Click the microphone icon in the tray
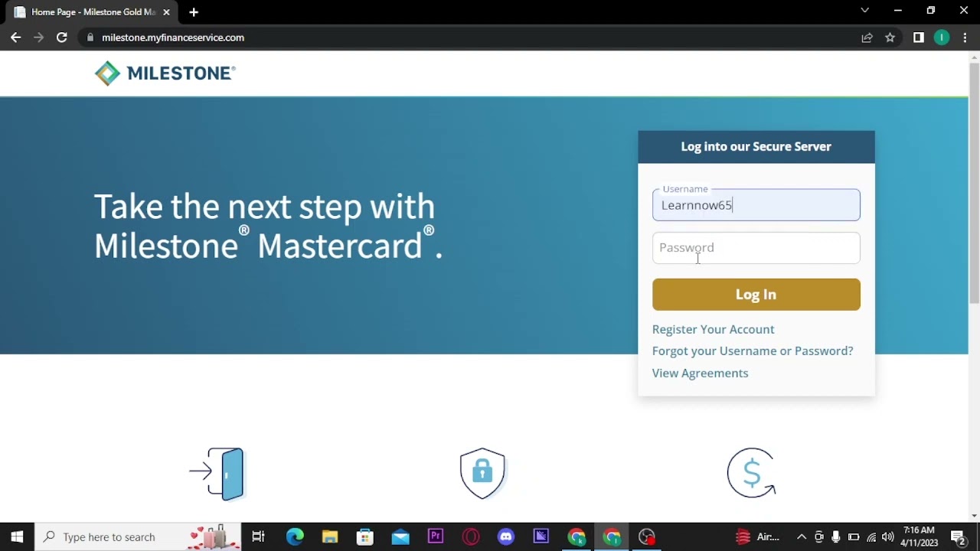980x551 pixels. point(836,537)
